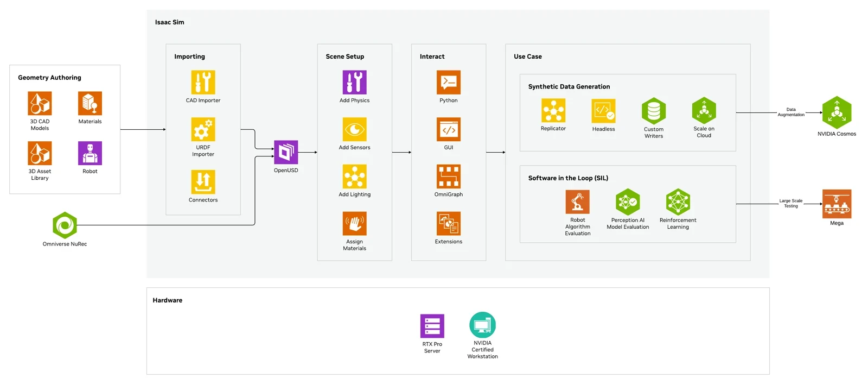Select the Materials icon in Geometry Authoring
This screenshot has width=868, height=384.
point(90,103)
